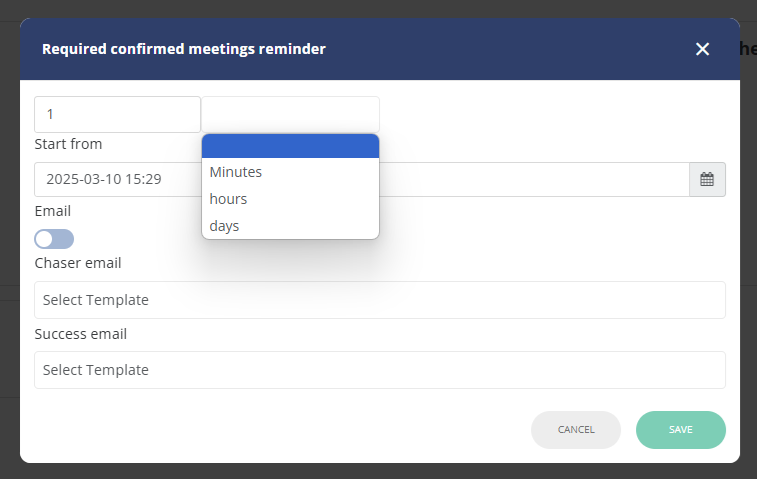This screenshot has width=757, height=479.
Task: Open the time unit dropdown field
Action: point(290,114)
